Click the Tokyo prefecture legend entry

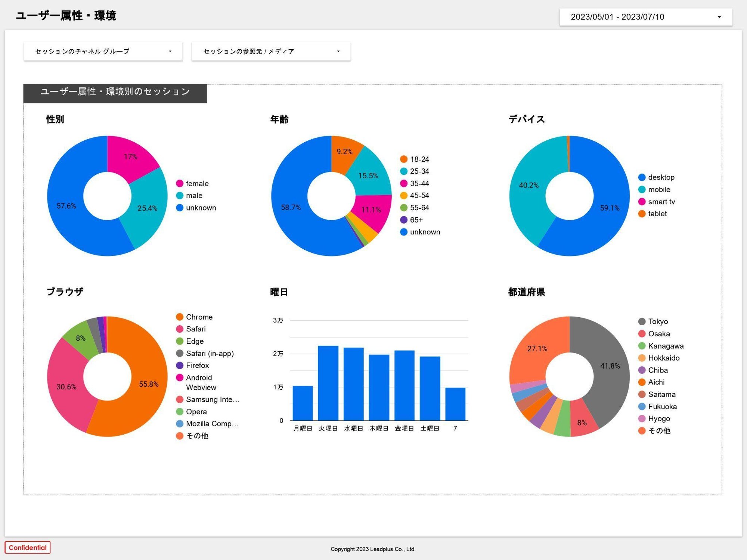653,321
